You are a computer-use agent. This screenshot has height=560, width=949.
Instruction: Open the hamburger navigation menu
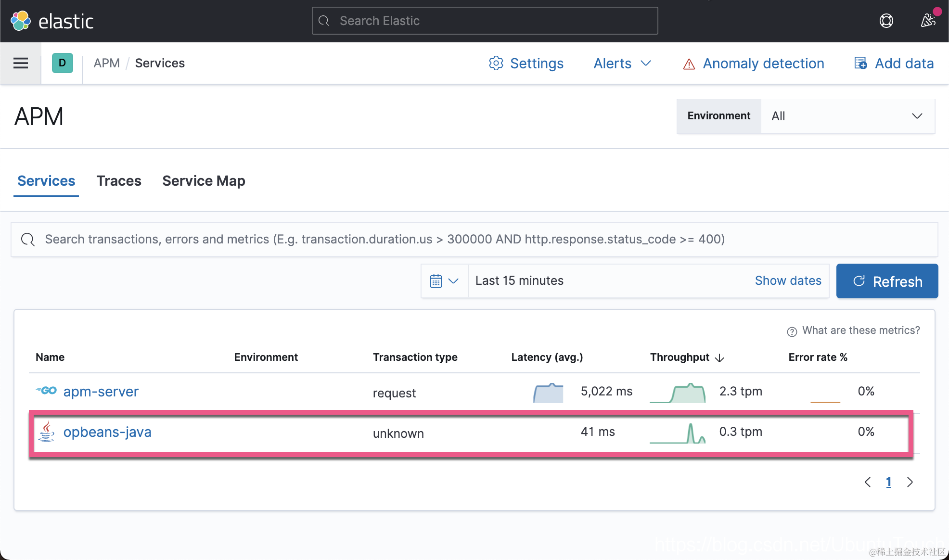tap(20, 63)
